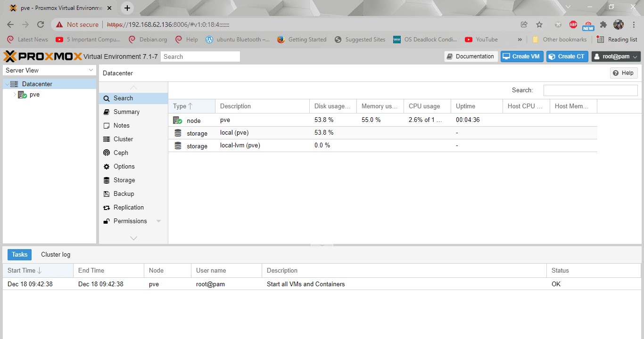This screenshot has width=644, height=339.
Task: Click the pve node row icon
Action: tap(178, 120)
